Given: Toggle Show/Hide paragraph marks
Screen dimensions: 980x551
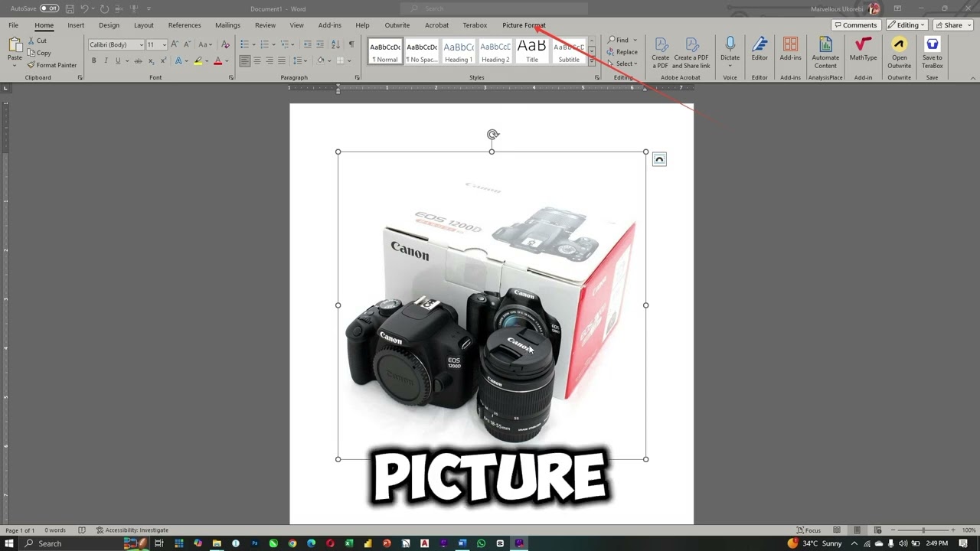Looking at the screenshot, I should coord(351,44).
